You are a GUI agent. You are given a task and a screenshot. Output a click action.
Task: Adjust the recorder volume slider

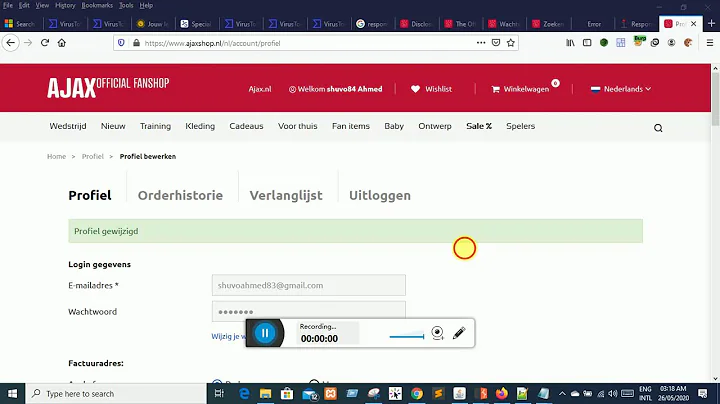(406, 337)
